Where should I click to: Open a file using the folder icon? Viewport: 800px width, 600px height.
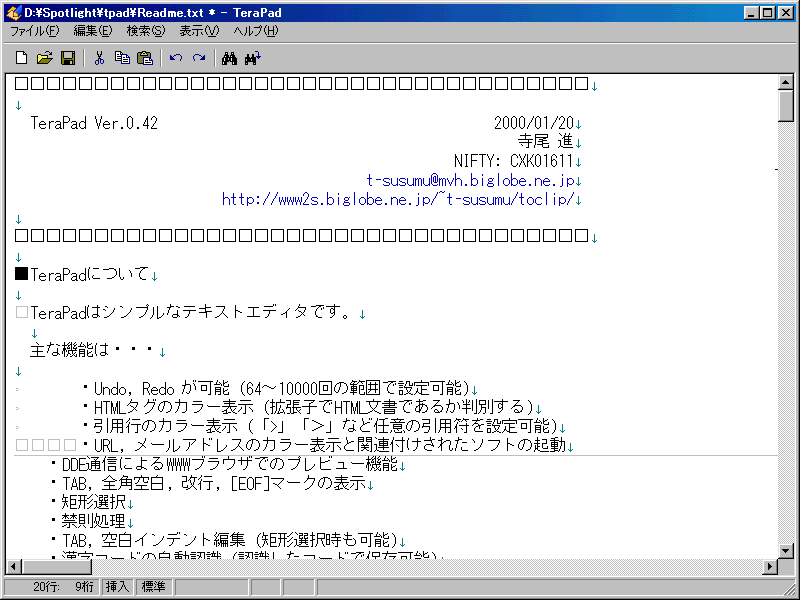click(x=45, y=58)
